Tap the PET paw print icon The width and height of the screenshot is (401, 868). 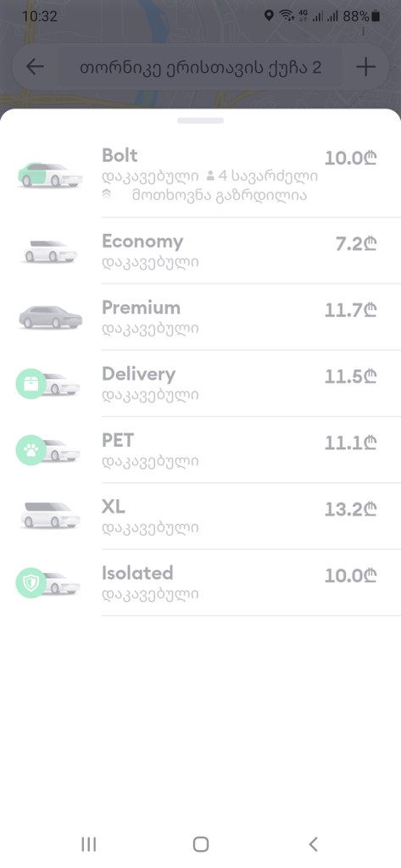(31, 450)
